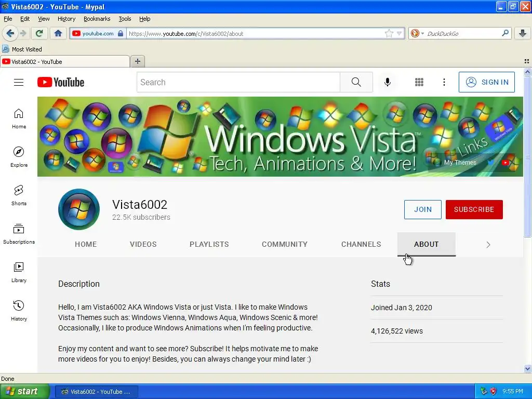
Task: Open the URL history dropdown arrow
Action: [400, 33]
